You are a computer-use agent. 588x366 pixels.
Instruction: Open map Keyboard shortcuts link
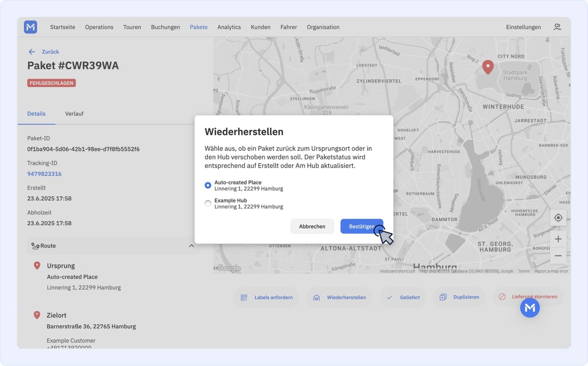pyautogui.click(x=397, y=271)
